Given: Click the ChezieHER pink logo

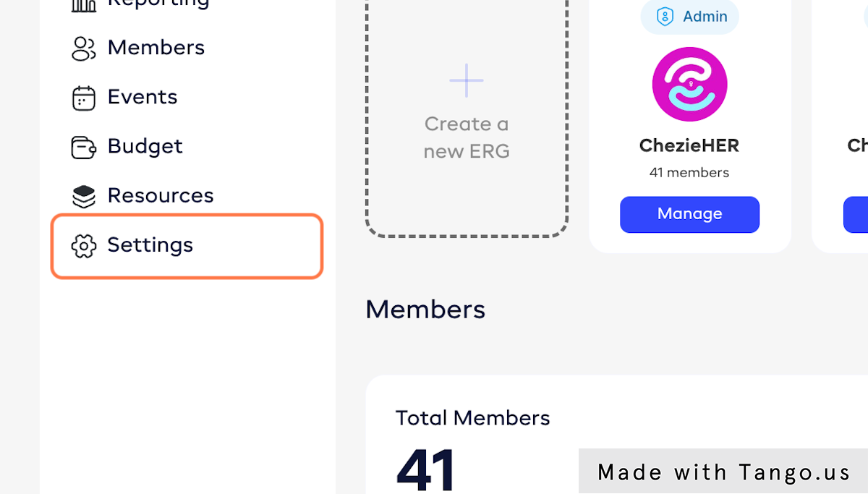Looking at the screenshot, I should coord(689,84).
